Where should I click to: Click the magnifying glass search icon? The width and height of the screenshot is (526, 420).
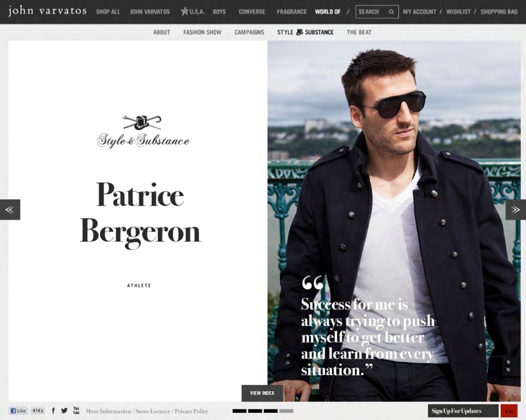pos(391,12)
